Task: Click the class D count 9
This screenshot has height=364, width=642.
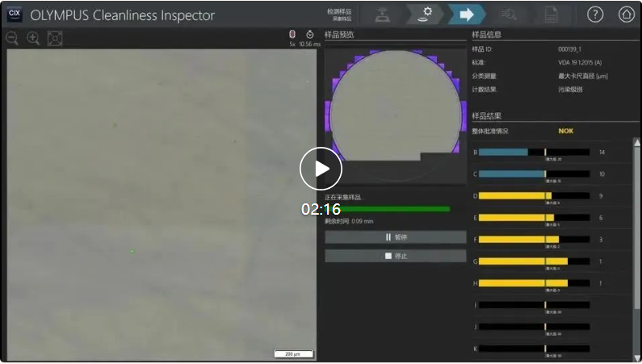Action: [x=601, y=196]
